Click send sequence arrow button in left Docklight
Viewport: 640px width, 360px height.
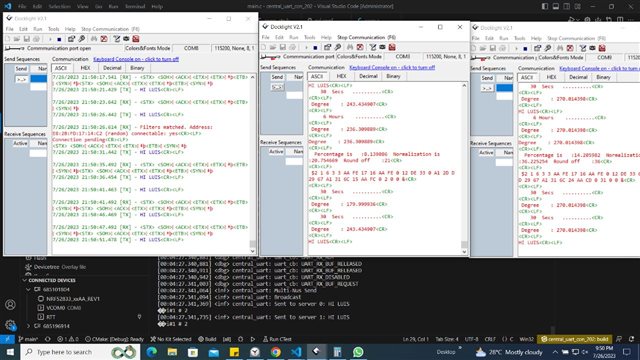click(x=21, y=80)
